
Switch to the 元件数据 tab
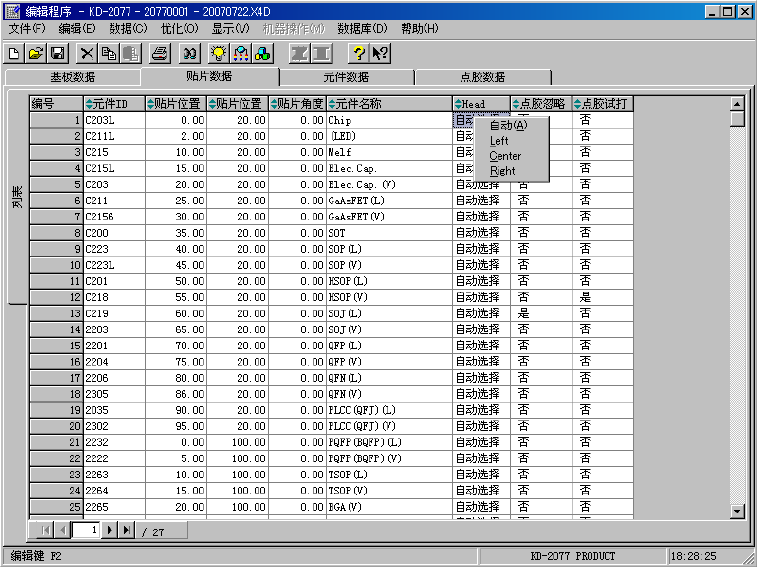[346, 77]
